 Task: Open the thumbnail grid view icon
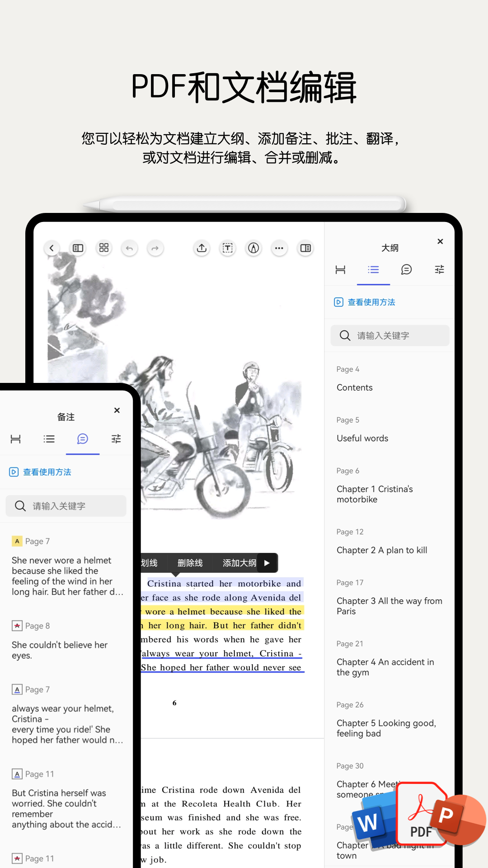pyautogui.click(x=104, y=248)
